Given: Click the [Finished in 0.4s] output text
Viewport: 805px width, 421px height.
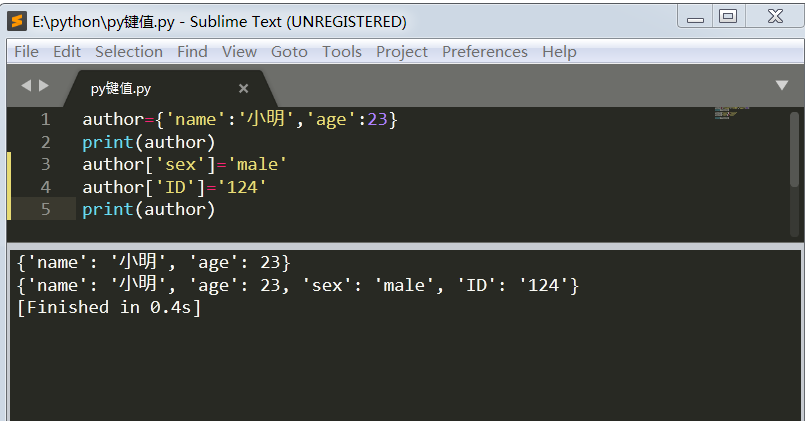Looking at the screenshot, I should 109,308.
